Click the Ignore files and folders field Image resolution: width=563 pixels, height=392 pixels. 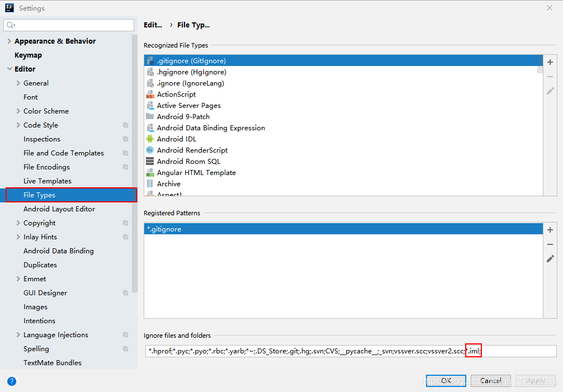(x=351, y=351)
